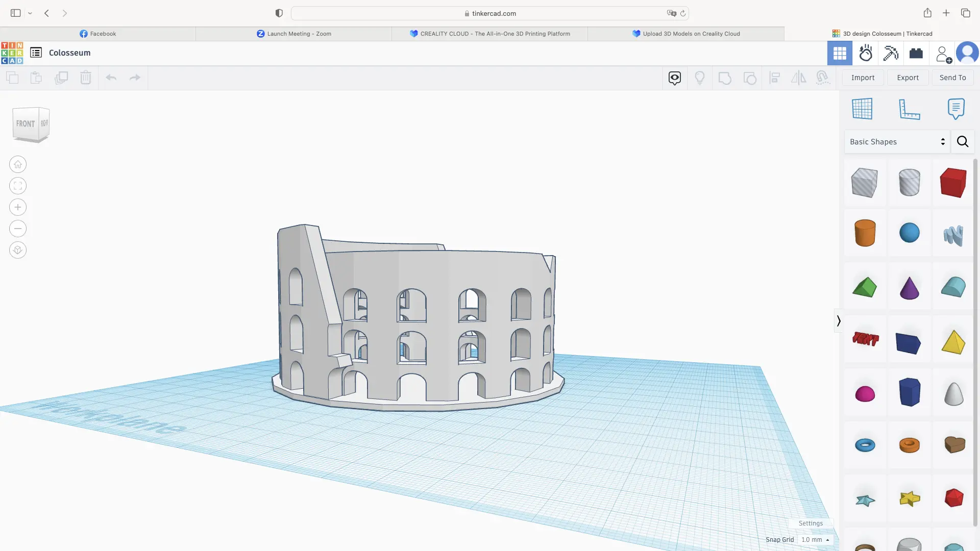Open the design list icon beside Colosseum
The image size is (980, 551).
(x=36, y=53)
